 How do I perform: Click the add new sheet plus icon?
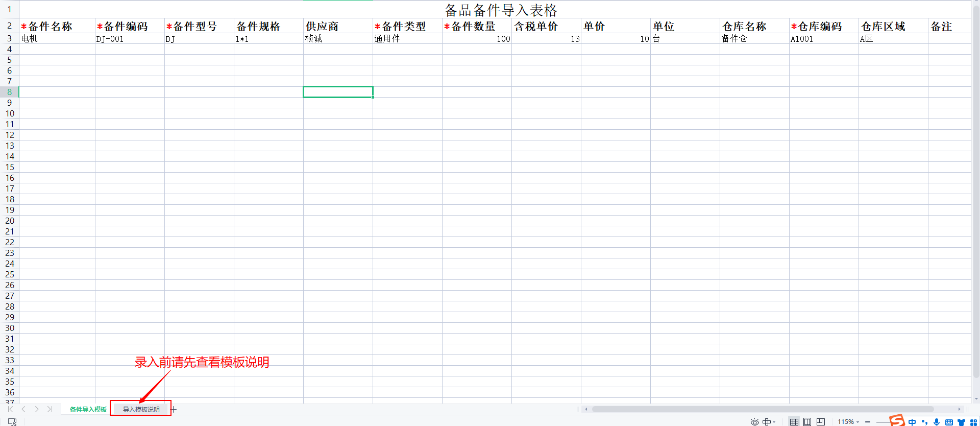point(174,409)
